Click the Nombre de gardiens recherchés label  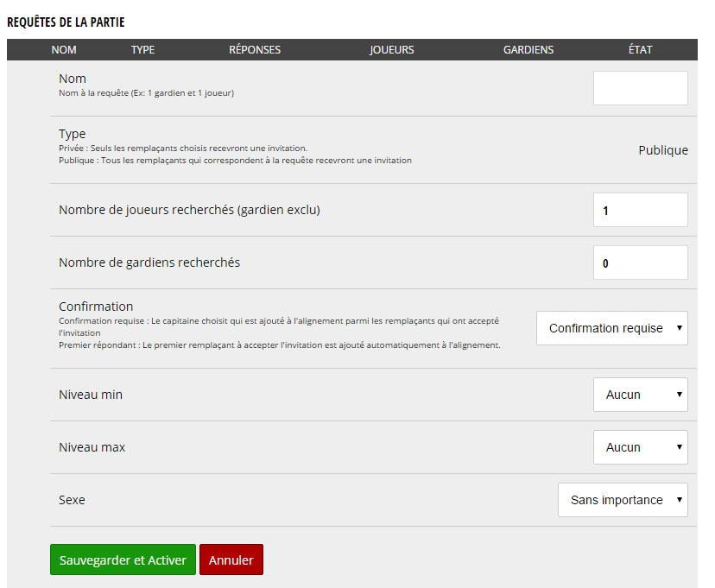click(x=149, y=262)
